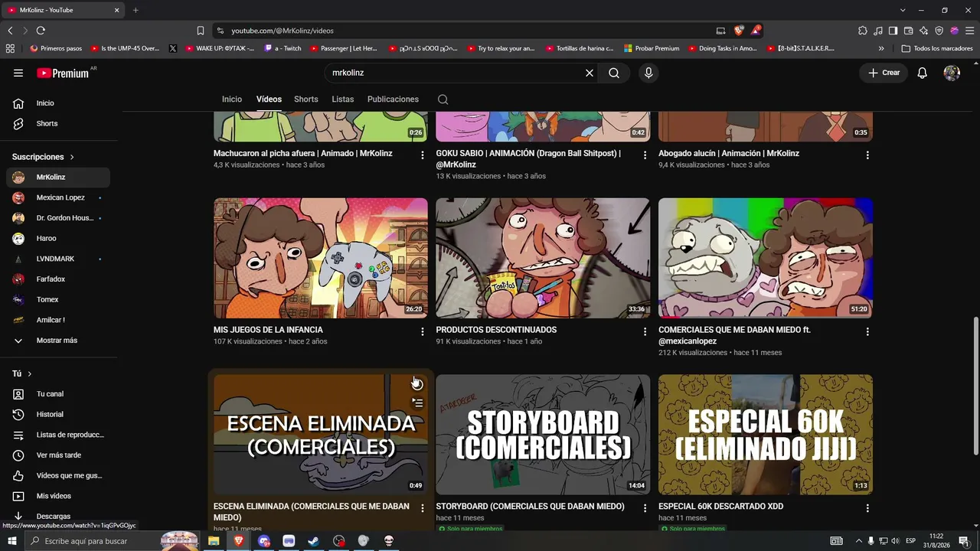Open the YouTube notifications bell
The width and height of the screenshot is (980, 551).
[x=923, y=73]
